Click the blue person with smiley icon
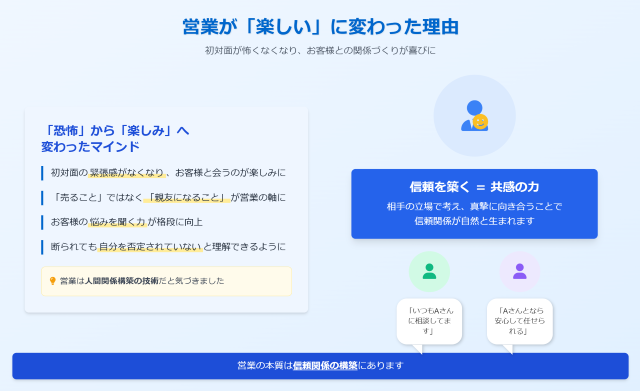The image size is (640, 391). point(474,116)
